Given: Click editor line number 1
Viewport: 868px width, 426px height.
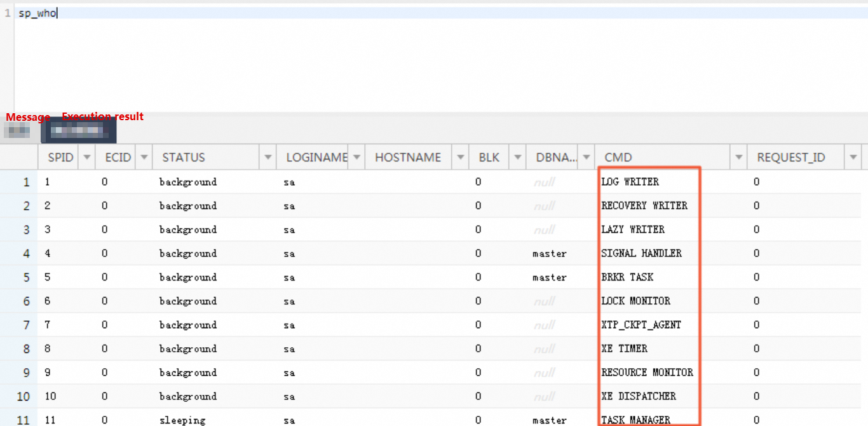Looking at the screenshot, I should click(x=7, y=13).
